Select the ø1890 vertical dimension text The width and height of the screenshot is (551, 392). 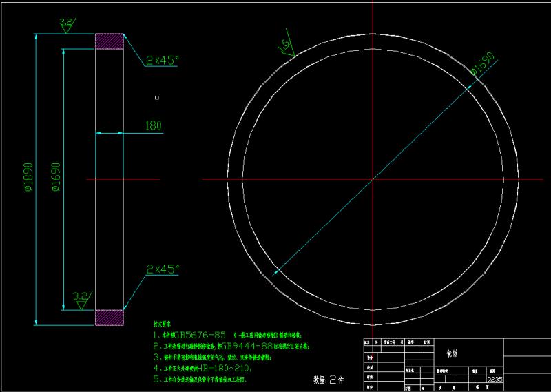tap(29, 179)
